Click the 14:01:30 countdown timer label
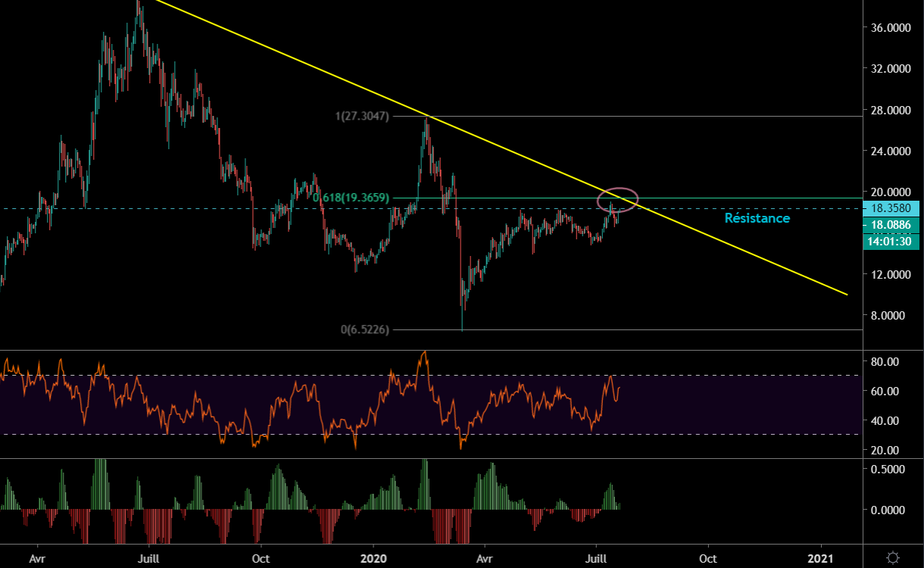The image size is (924, 568). tap(893, 241)
